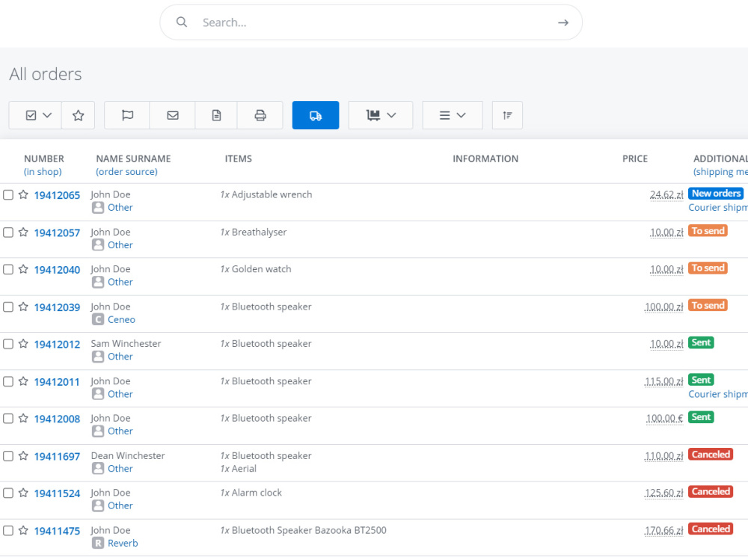Click the Golden watch item text
Image resolution: width=748 pixels, height=560 pixels.
(x=261, y=269)
